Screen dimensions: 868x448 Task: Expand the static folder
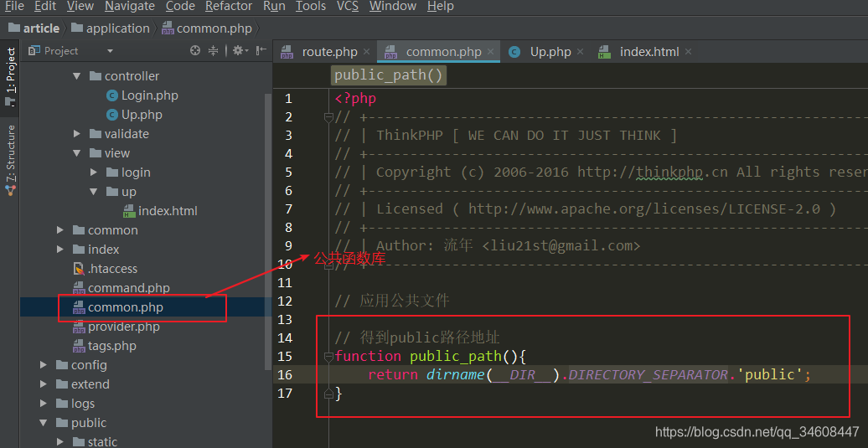(x=60, y=442)
